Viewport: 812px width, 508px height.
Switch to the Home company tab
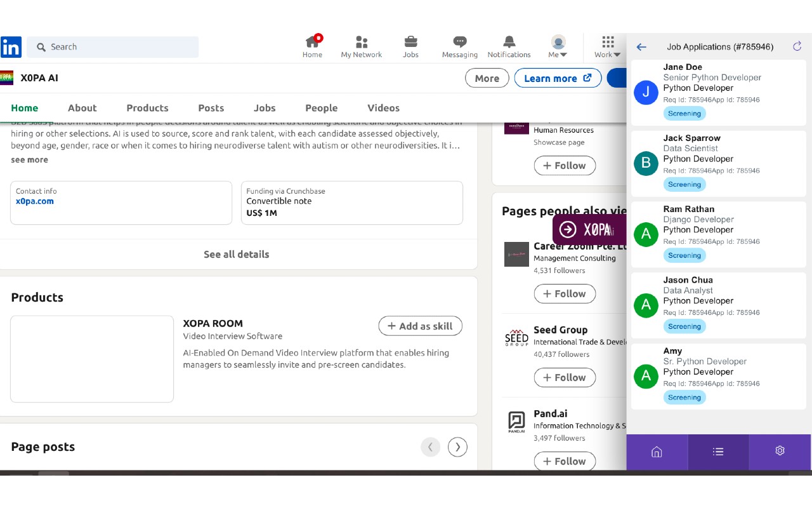click(25, 108)
